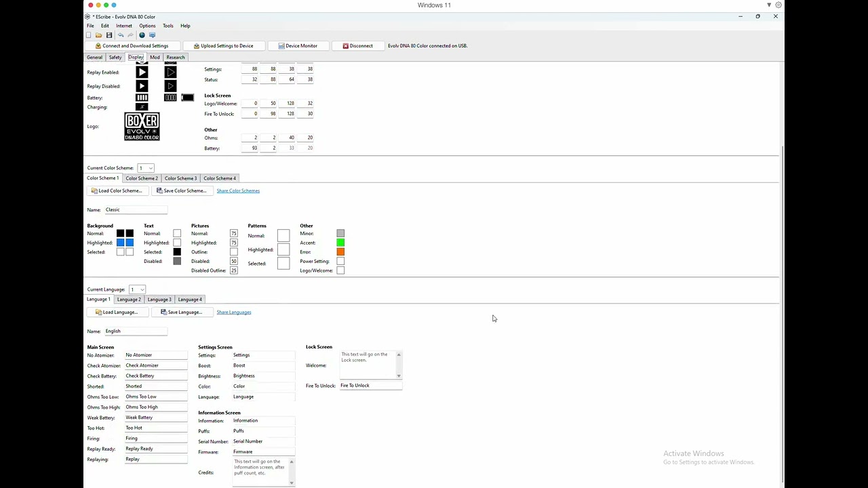The width and height of the screenshot is (868, 488).
Task: Click Load Color Scheme button
Action: click(116, 190)
